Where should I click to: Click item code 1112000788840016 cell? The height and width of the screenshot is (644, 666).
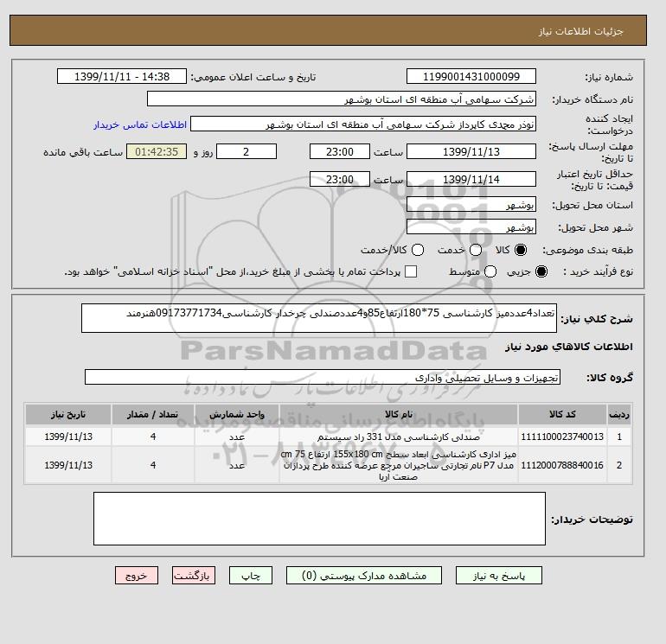(562, 465)
